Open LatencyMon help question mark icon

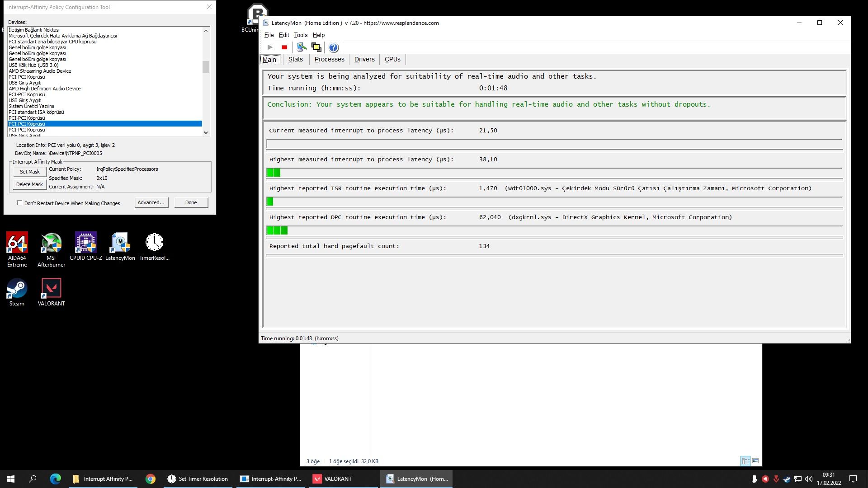pos(333,47)
